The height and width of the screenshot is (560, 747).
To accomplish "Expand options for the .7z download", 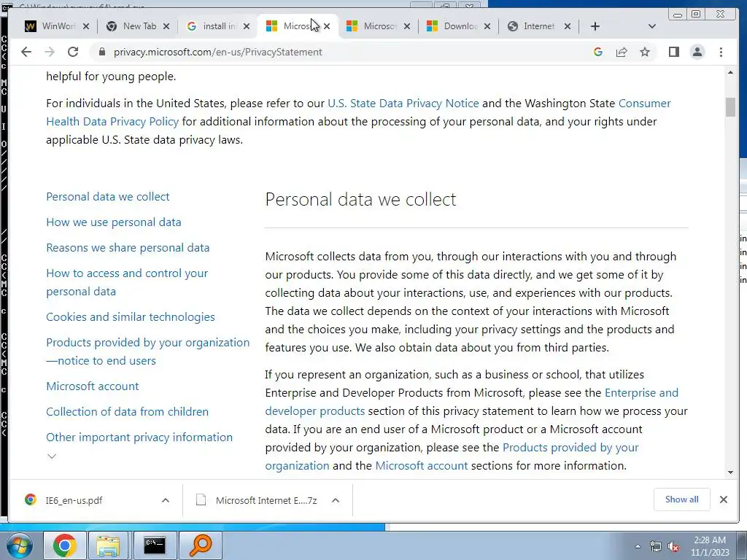I will tap(336, 500).
